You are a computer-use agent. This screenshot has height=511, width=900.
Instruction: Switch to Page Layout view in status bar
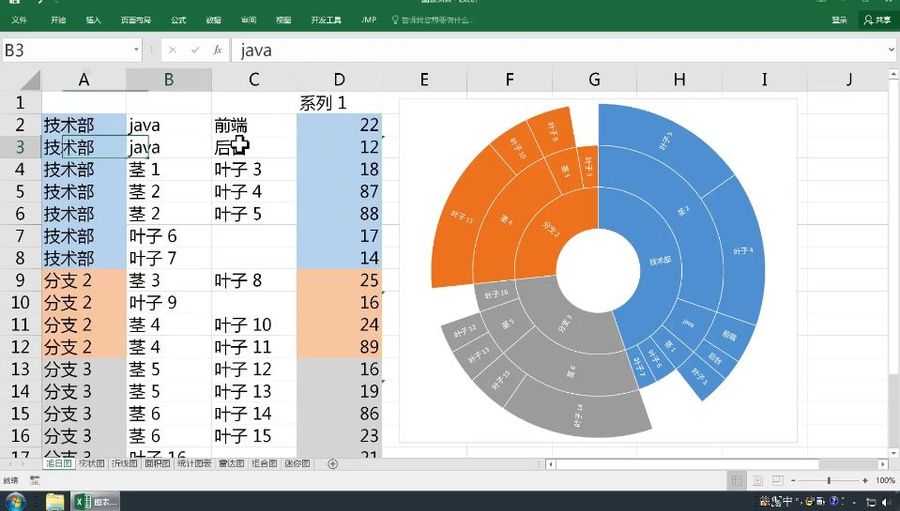(758, 480)
